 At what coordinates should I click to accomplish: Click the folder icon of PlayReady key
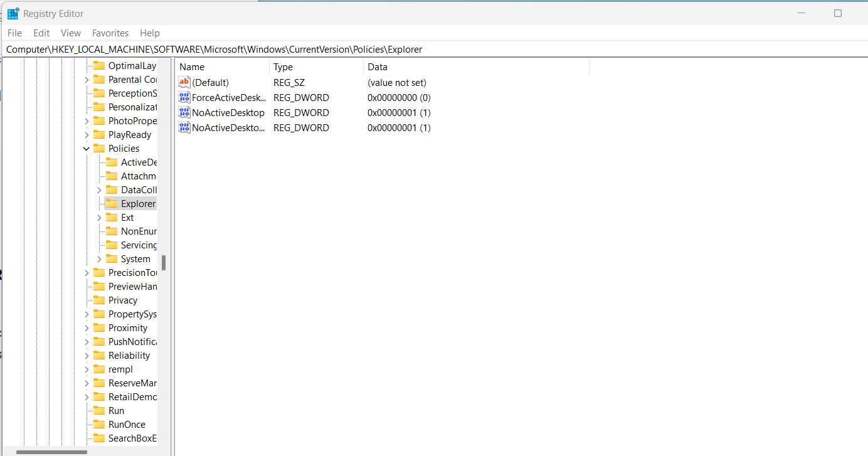pyautogui.click(x=99, y=134)
